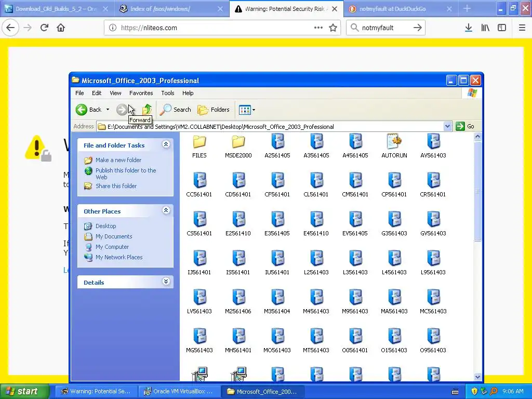Screen dimensions: 532x399
Task: Open the Search pane in Explorer
Action: [x=176, y=110]
